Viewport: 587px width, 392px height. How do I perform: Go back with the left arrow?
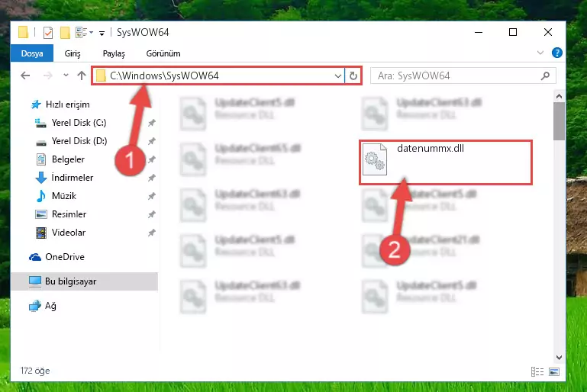pyautogui.click(x=25, y=76)
